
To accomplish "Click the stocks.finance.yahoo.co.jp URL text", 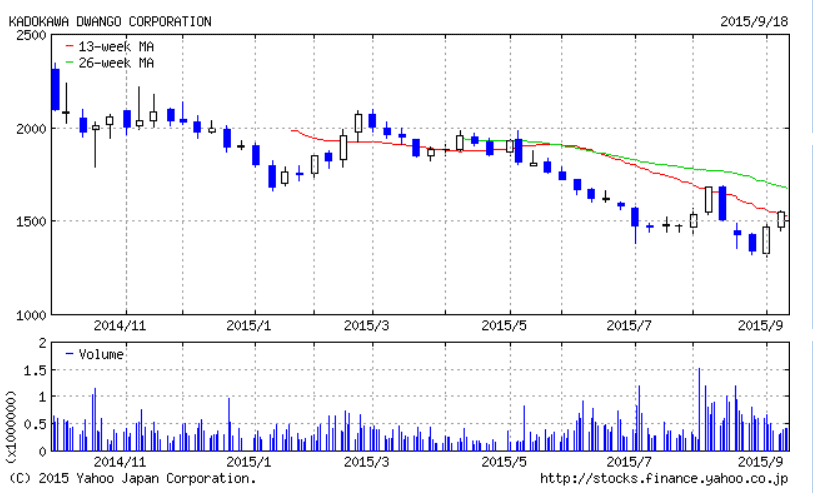I will 664,478.
